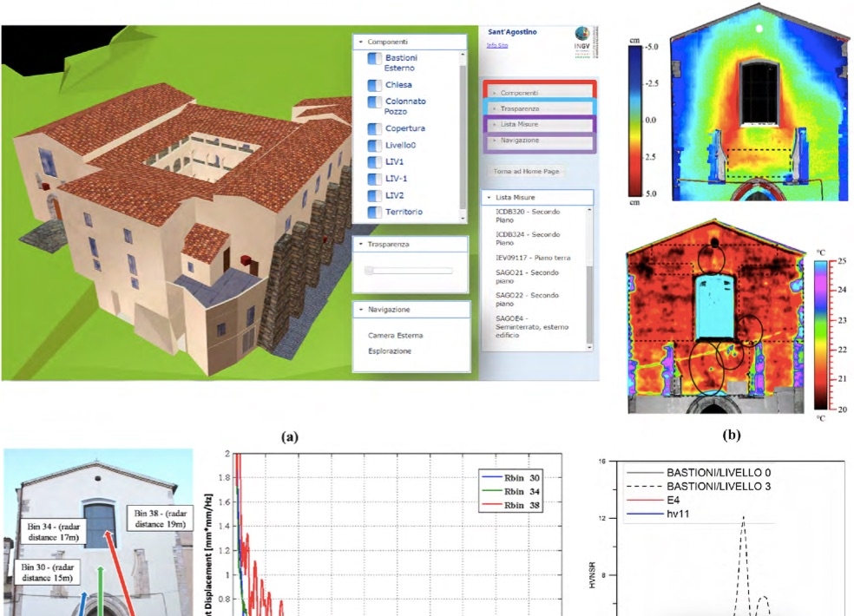Toggle the Colonnato Pozzo component checkbox
This screenshot has height=616, width=854.
[x=374, y=102]
